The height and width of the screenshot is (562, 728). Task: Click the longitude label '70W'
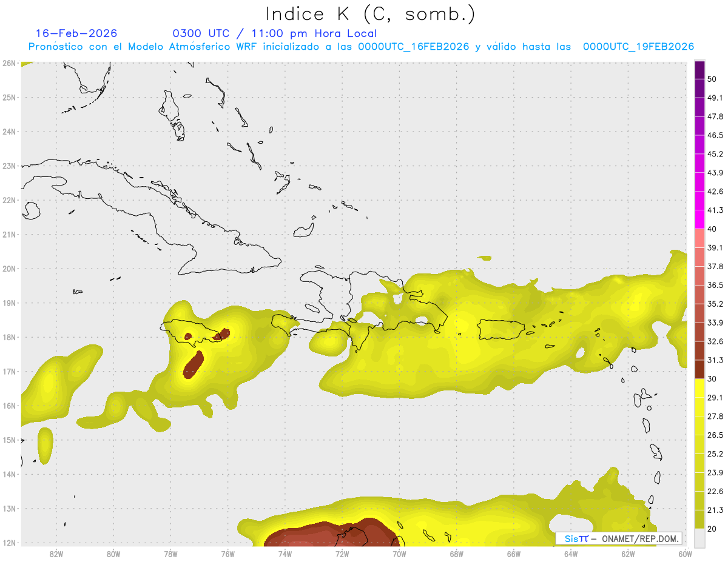(399, 554)
